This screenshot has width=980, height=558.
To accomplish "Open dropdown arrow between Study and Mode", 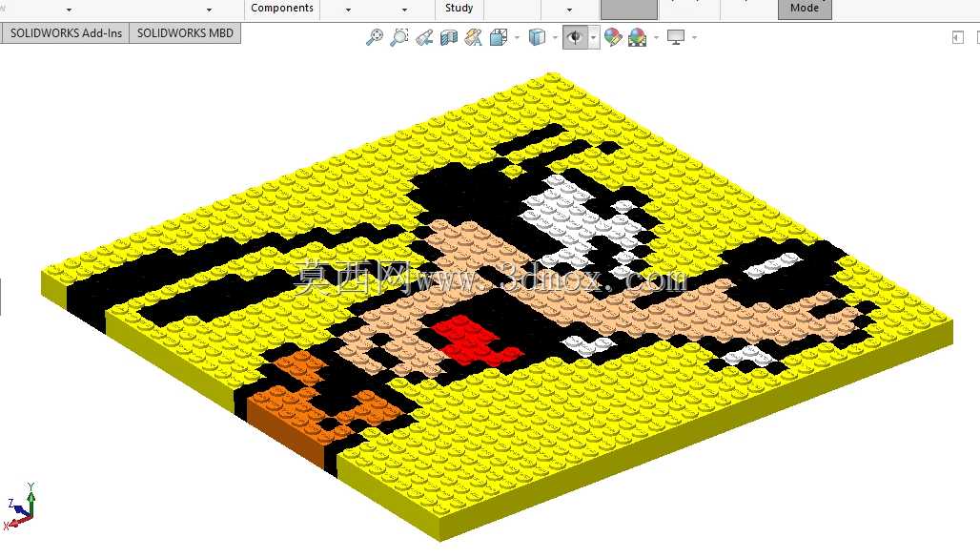I will [569, 10].
